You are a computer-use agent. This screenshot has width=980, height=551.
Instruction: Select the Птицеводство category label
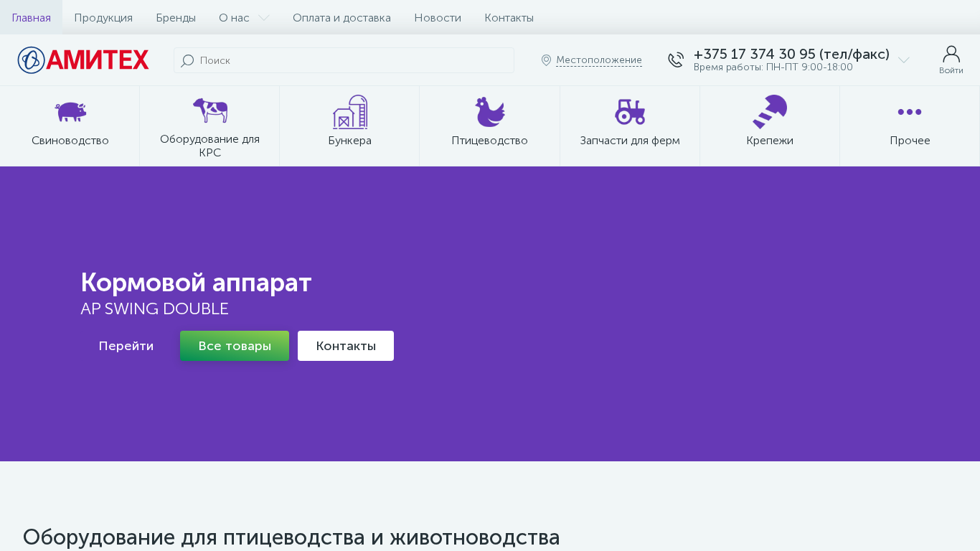pyautogui.click(x=490, y=141)
